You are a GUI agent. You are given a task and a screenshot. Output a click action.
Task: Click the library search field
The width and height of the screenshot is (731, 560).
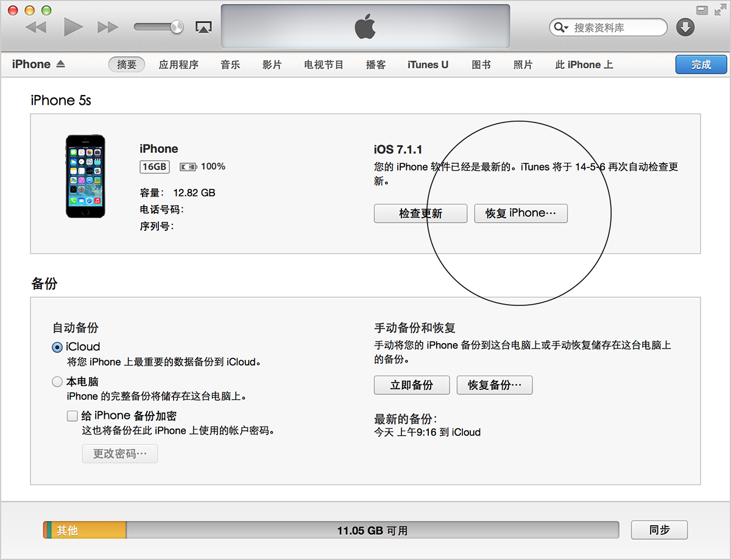pyautogui.click(x=608, y=27)
